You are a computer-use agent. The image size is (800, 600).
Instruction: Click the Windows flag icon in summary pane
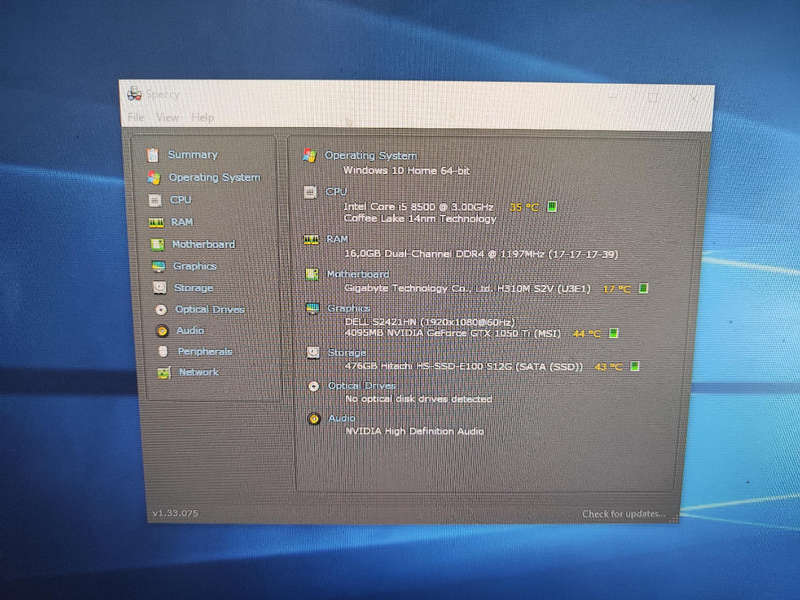point(309,155)
